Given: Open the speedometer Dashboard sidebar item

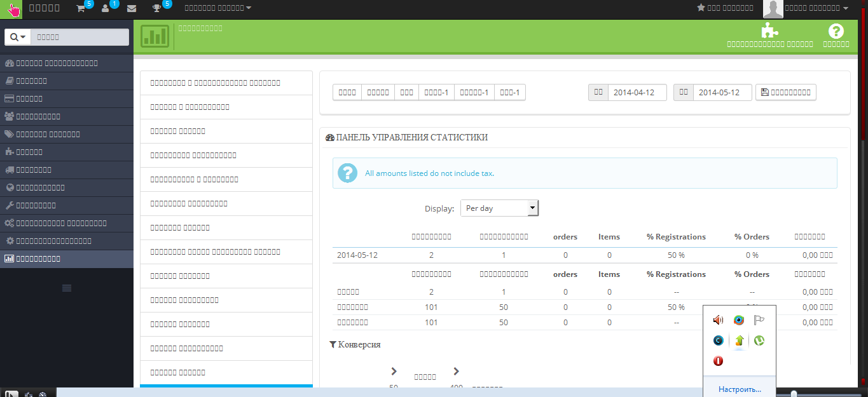Looking at the screenshot, I should tap(67, 64).
